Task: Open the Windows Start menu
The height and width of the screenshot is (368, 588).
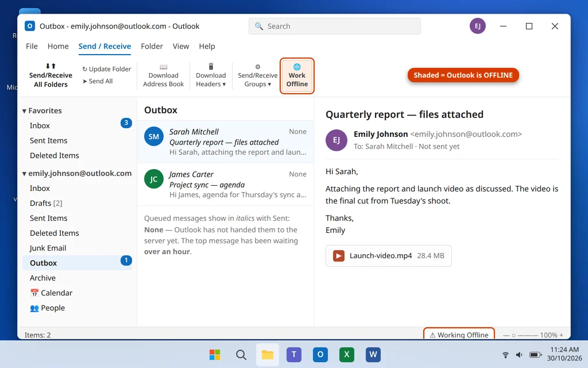Action: click(215, 354)
